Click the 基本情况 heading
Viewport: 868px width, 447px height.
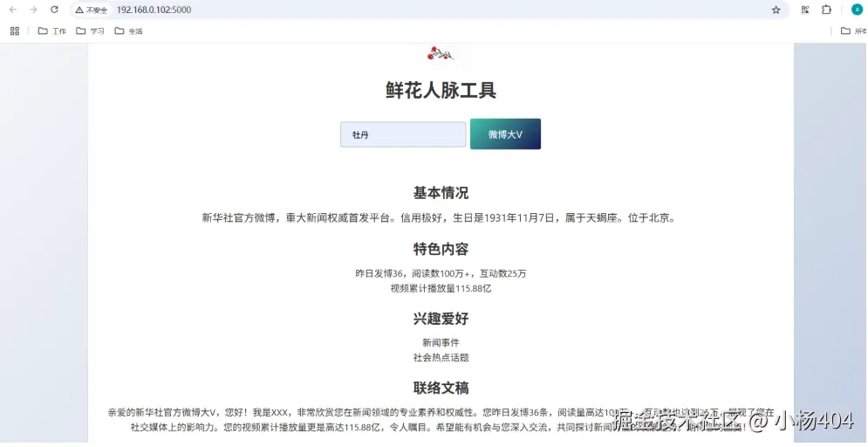click(441, 193)
